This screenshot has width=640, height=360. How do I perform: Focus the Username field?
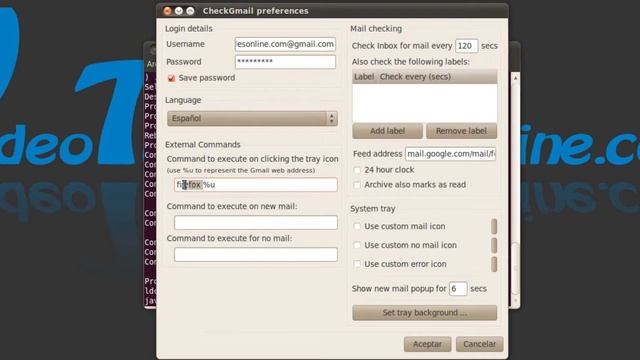(x=285, y=44)
